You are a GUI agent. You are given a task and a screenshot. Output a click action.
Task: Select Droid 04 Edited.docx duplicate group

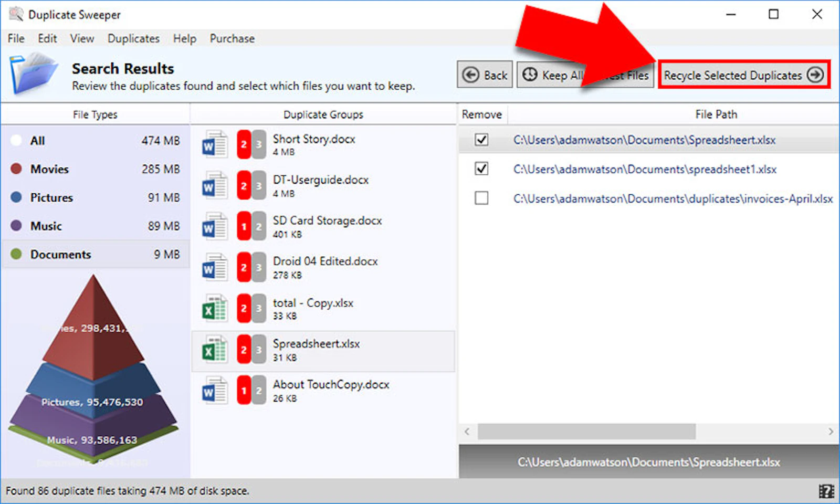pyautogui.click(x=323, y=267)
